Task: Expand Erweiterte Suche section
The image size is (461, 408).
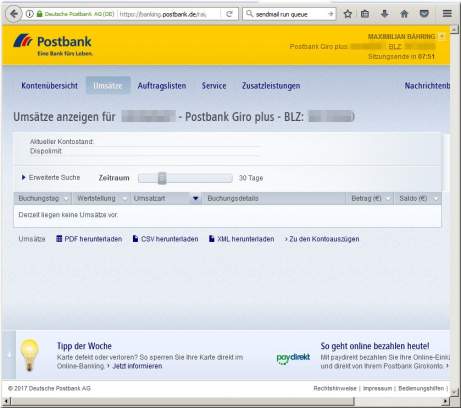Action: tap(51, 177)
